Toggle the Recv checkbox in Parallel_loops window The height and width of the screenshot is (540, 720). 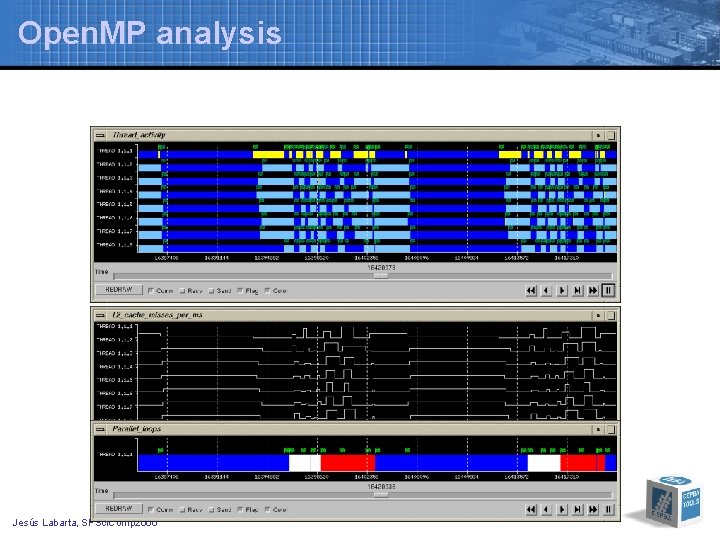[x=182, y=510]
